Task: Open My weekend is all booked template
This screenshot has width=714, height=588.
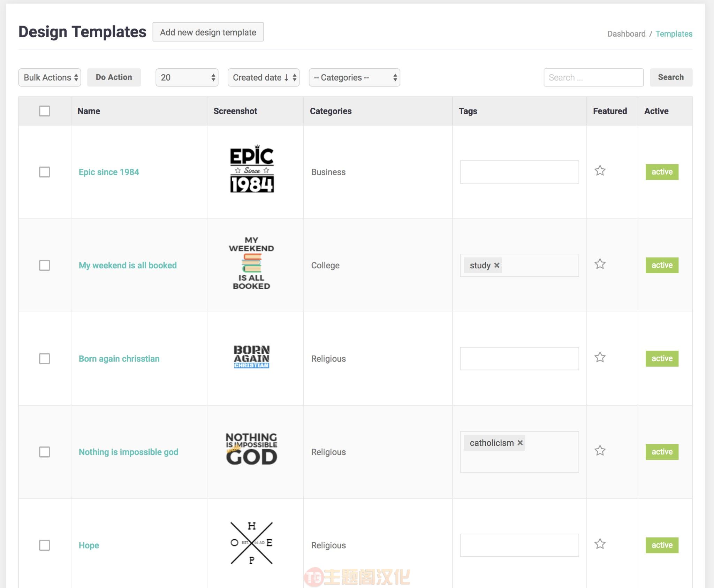Action: (x=128, y=265)
